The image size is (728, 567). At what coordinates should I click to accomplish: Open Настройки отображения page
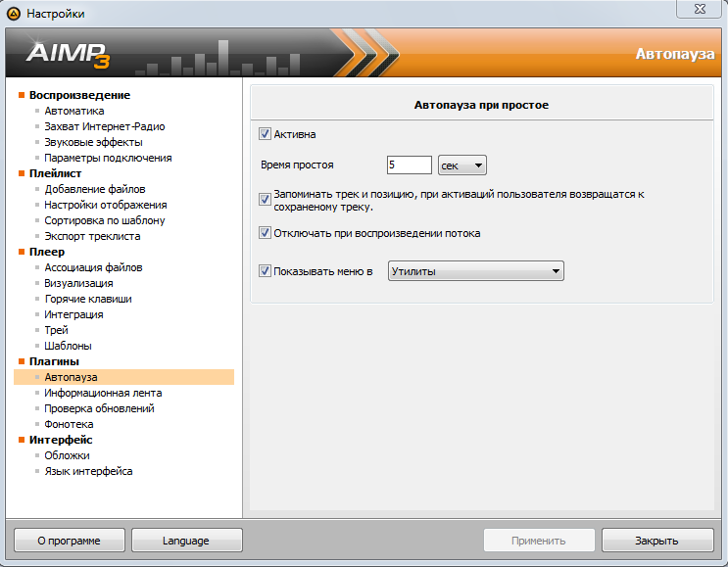(106, 205)
